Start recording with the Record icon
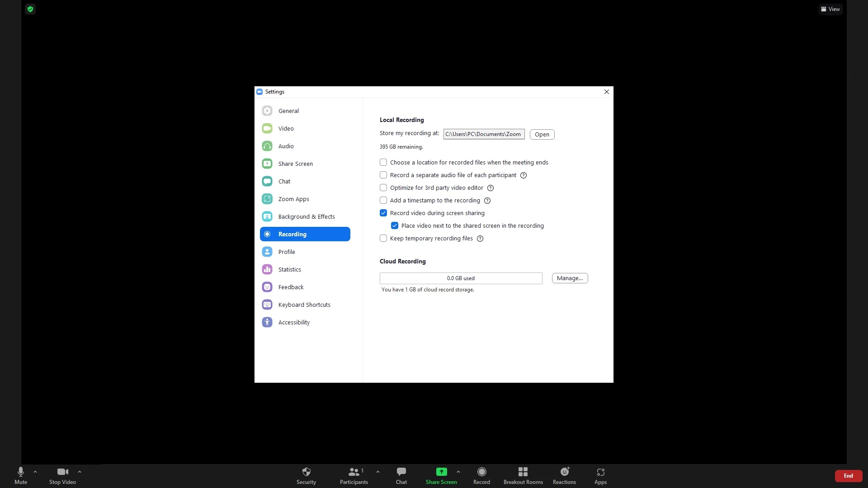The image size is (868, 488). coord(481,472)
